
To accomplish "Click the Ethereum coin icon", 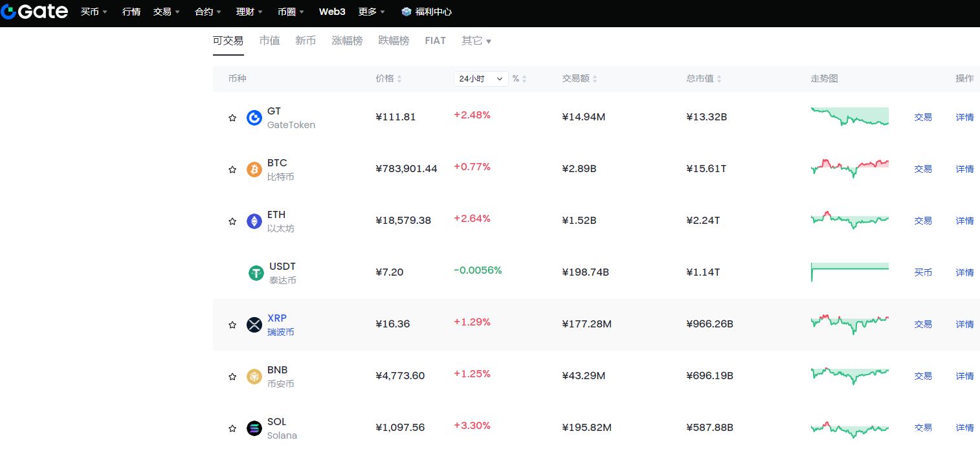I will [x=254, y=221].
